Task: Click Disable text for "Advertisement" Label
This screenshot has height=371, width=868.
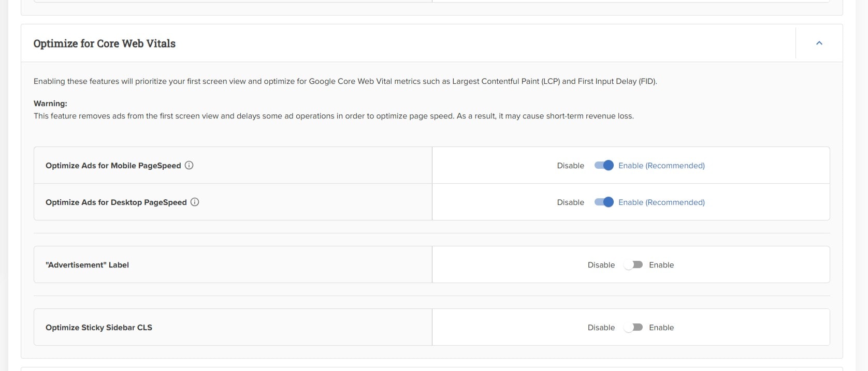Action: point(601,265)
